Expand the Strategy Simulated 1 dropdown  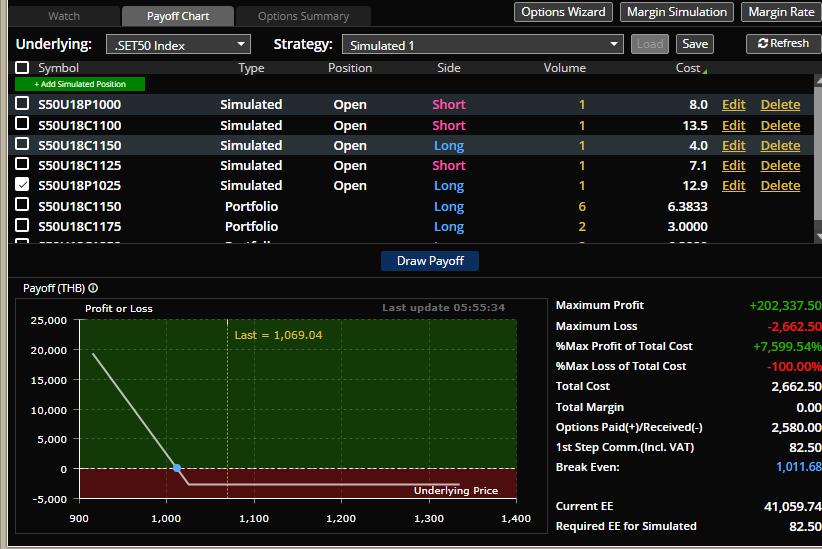[483, 45]
